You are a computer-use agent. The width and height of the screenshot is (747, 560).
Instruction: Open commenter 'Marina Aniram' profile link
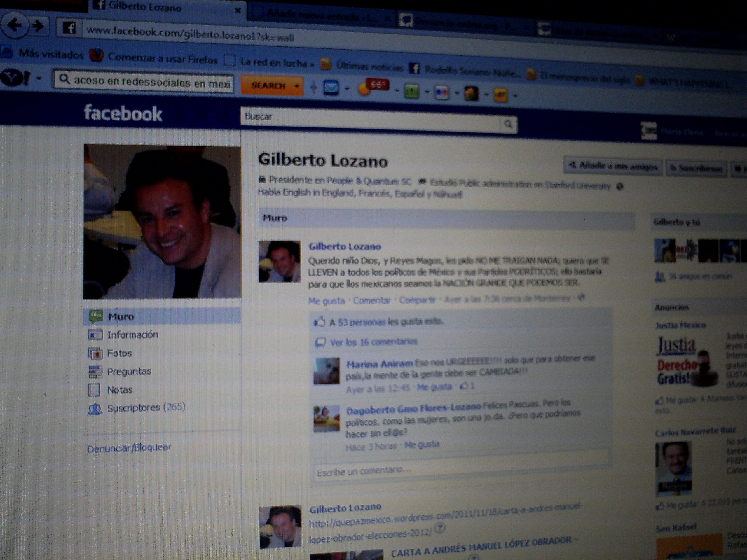379,364
